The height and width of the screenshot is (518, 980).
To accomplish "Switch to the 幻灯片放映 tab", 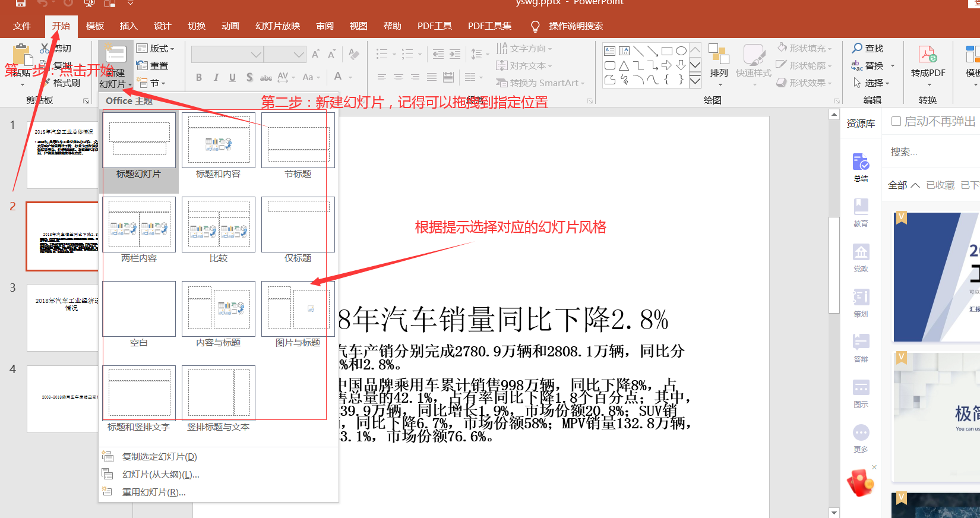I will pos(277,26).
